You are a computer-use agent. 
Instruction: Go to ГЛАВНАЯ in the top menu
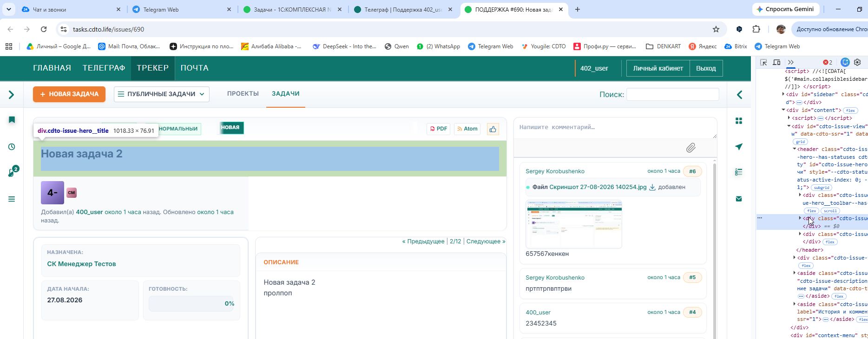coord(52,68)
